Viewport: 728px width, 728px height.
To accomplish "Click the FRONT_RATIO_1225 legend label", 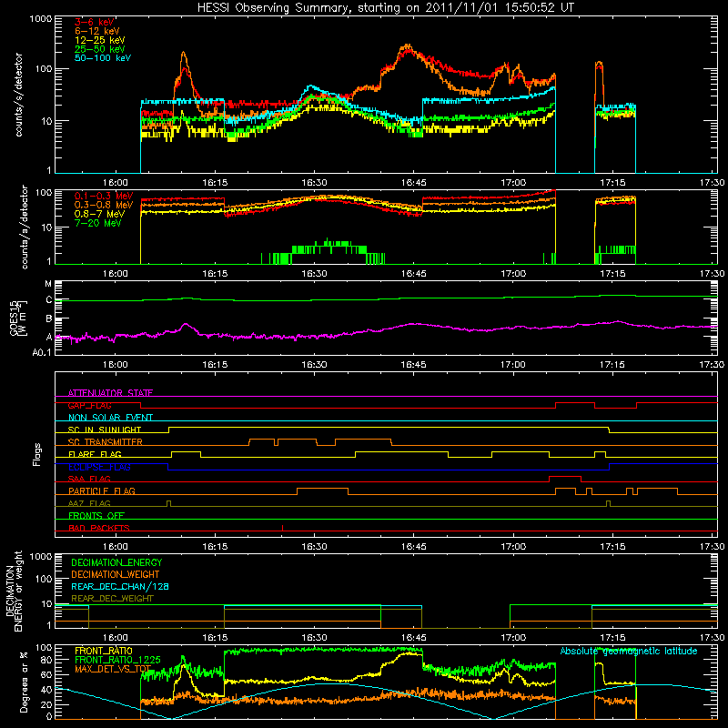I will tap(118, 661).
